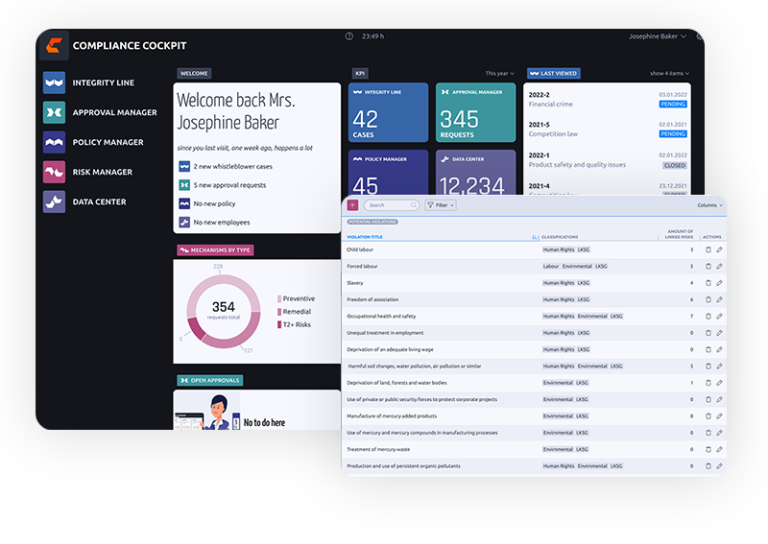Viewport: 768px width, 544px height.
Task: Select the Risk Manager menu item
Action: point(102,172)
